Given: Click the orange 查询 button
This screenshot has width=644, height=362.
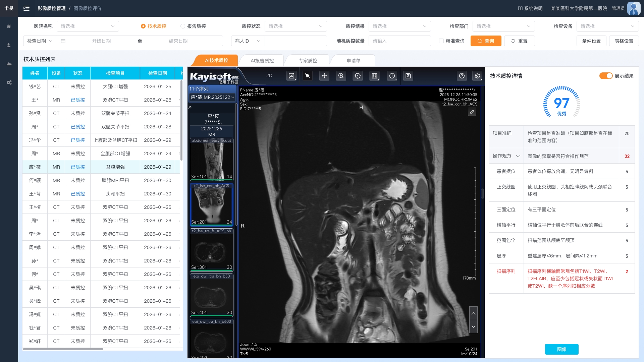Looking at the screenshot, I should point(486,41).
